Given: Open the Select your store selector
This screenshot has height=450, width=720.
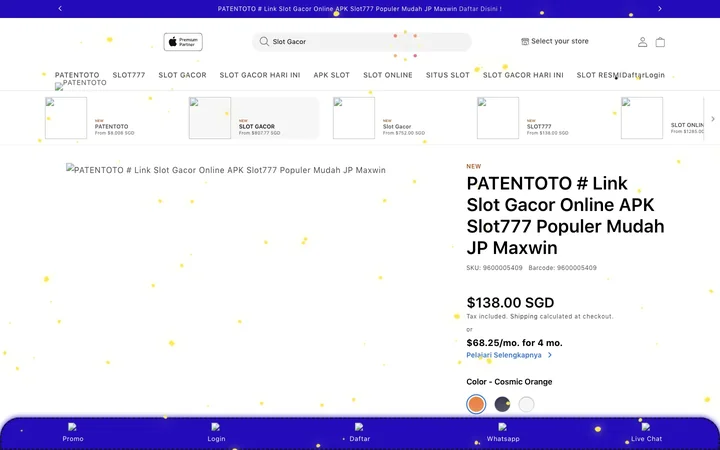Looking at the screenshot, I should click(555, 41).
